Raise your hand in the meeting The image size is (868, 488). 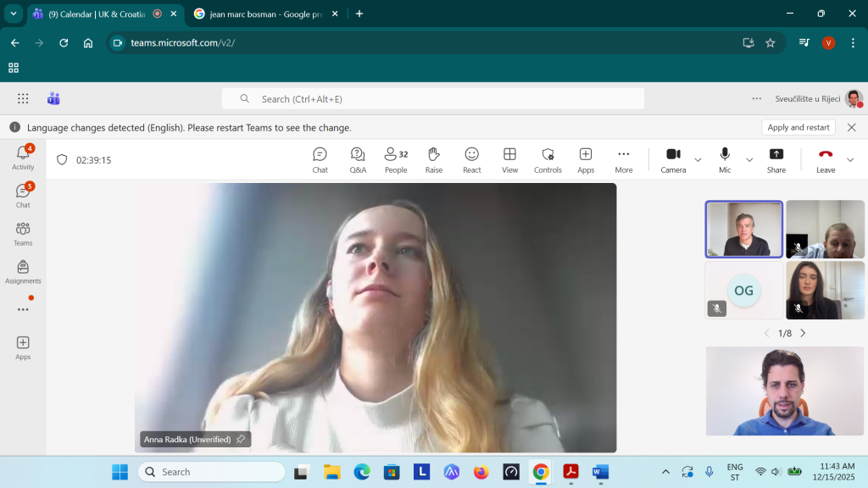click(434, 158)
